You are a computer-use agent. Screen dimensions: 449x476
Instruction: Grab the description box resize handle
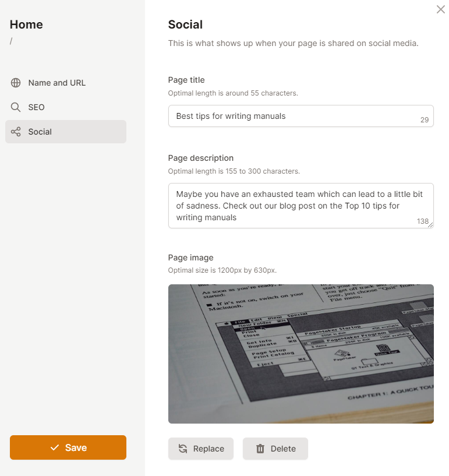pos(431,225)
